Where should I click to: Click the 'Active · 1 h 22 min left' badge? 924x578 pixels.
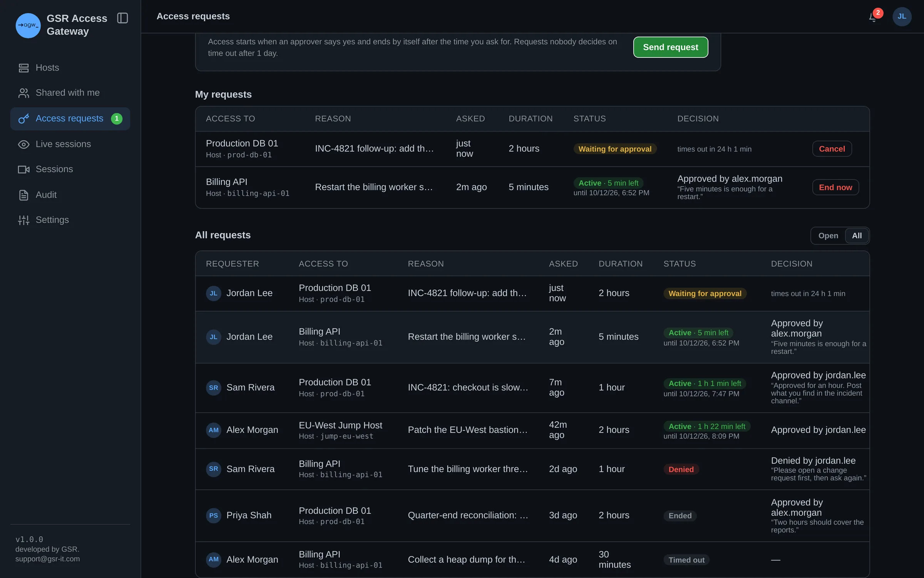(x=707, y=426)
